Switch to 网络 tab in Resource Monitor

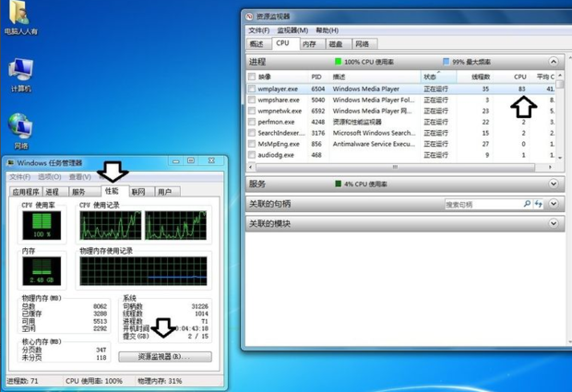pos(364,43)
